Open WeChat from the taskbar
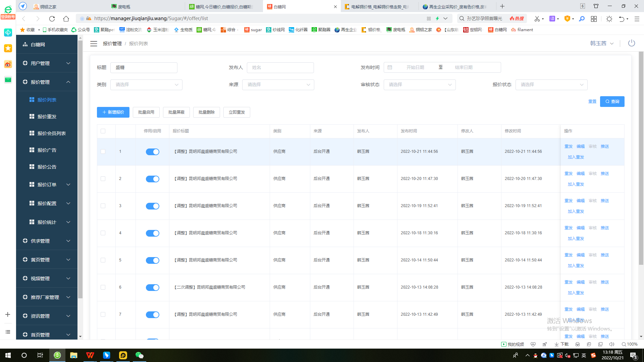 point(139,355)
